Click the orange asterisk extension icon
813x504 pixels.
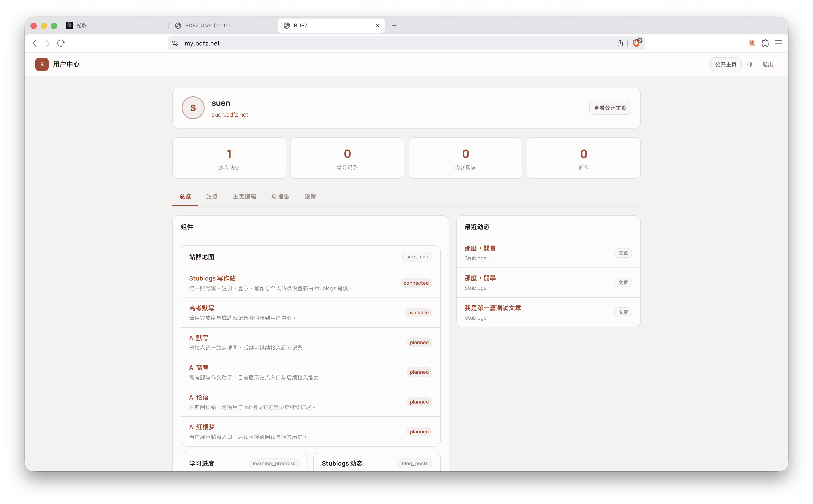click(752, 43)
